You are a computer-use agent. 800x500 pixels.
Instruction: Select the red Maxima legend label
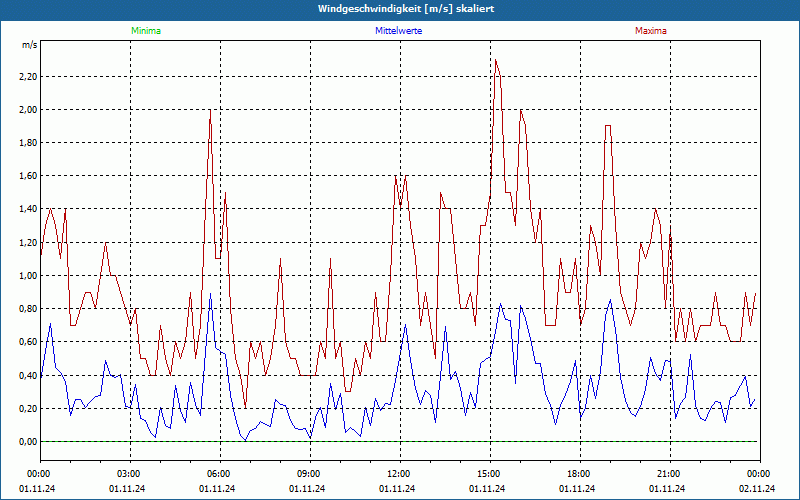(x=651, y=31)
